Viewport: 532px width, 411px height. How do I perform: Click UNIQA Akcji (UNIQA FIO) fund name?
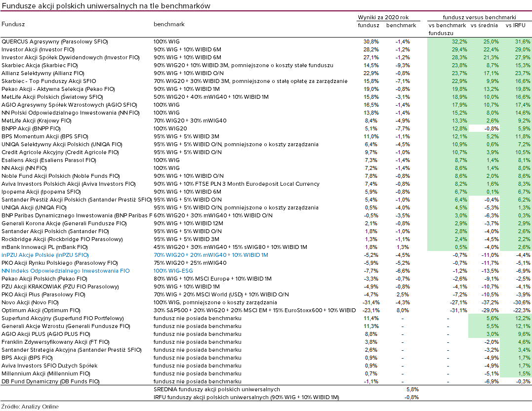(x=34, y=207)
